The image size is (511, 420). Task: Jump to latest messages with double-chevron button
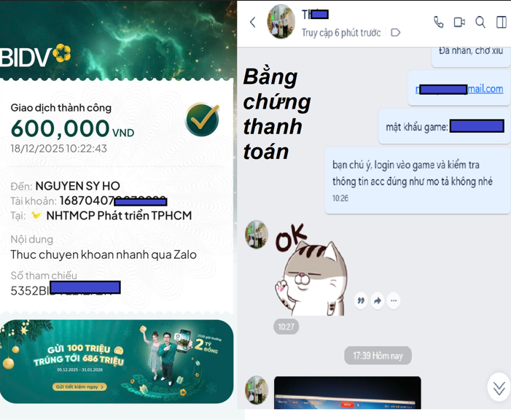(499, 387)
